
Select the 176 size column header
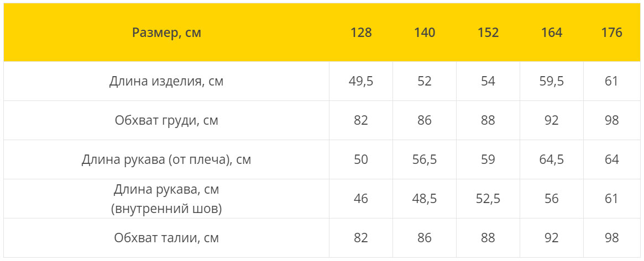(x=611, y=33)
